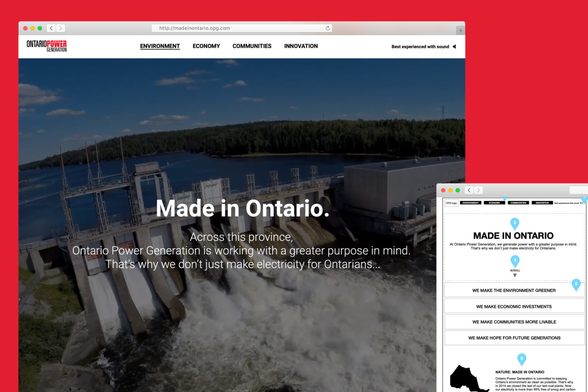Go forward in the main browser window
This screenshot has height=392, width=588.
(x=60, y=28)
